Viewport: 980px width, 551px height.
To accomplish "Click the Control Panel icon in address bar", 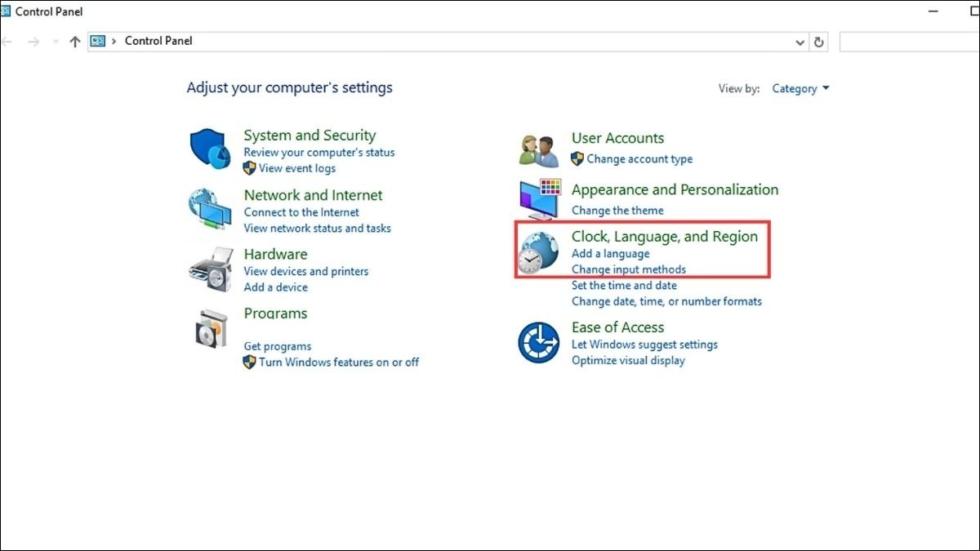I will coord(98,41).
